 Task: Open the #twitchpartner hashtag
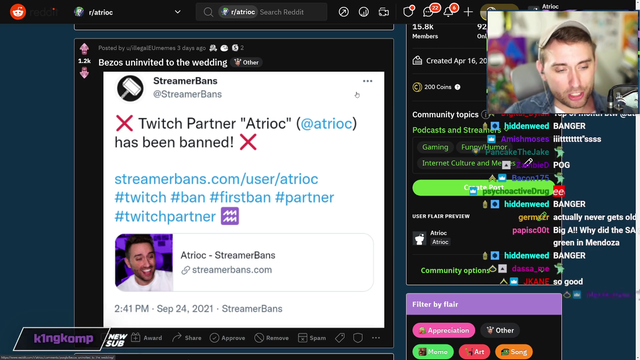[165, 216]
